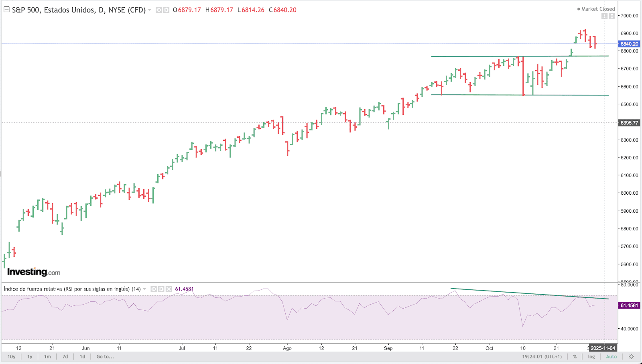Toggle Auto scaling on the price axis
642x364 pixels.
(611, 356)
